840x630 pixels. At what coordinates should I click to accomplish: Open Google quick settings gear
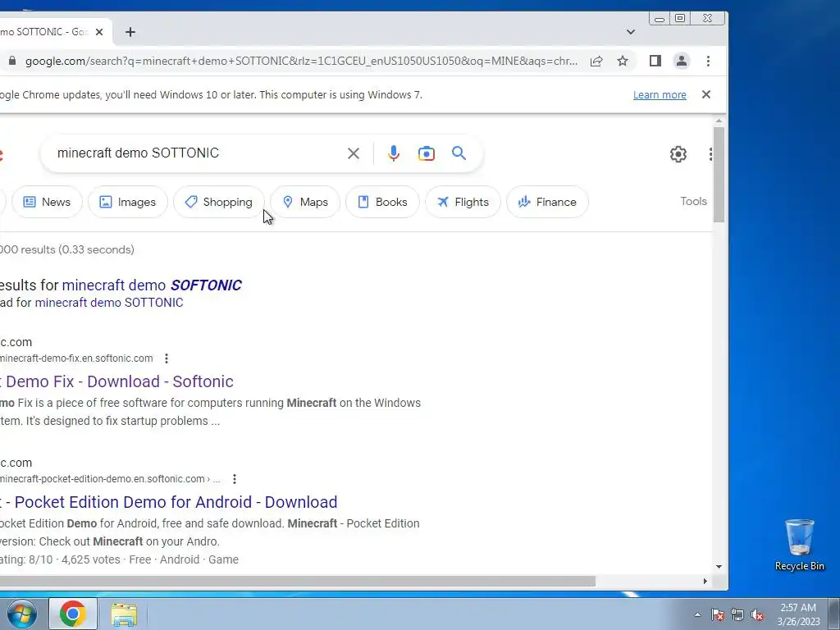[678, 154]
